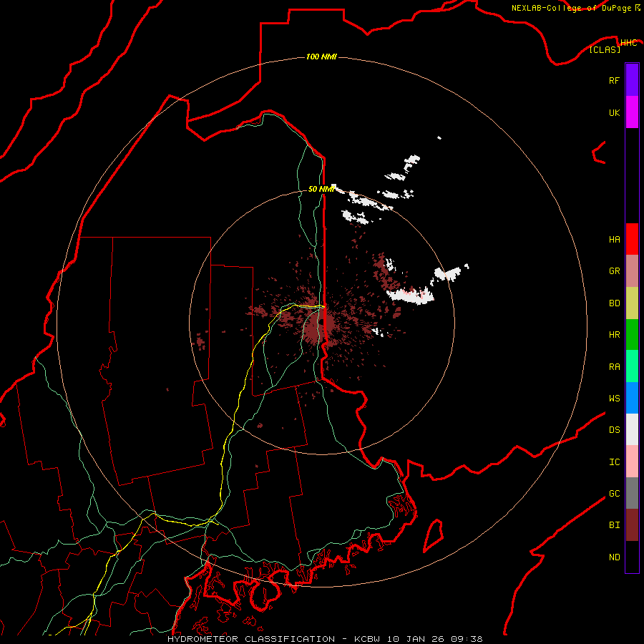Click the brown BI legend swatch

[x=632, y=525]
